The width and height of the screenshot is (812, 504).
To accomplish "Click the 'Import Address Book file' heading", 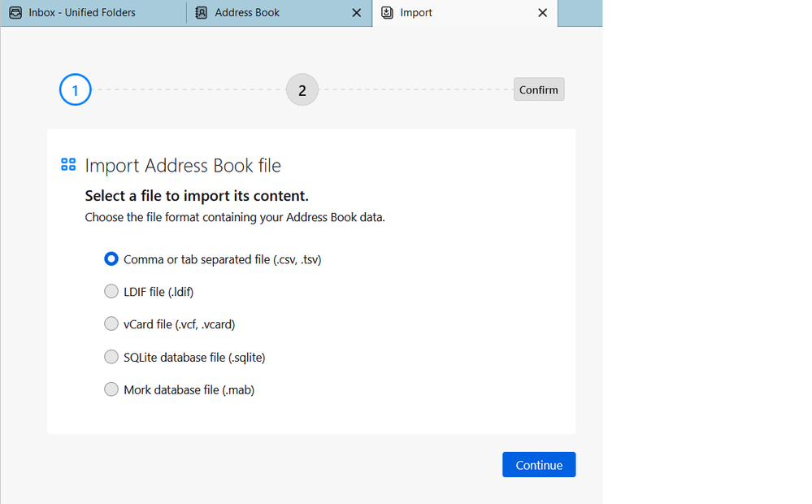I will click(x=183, y=165).
